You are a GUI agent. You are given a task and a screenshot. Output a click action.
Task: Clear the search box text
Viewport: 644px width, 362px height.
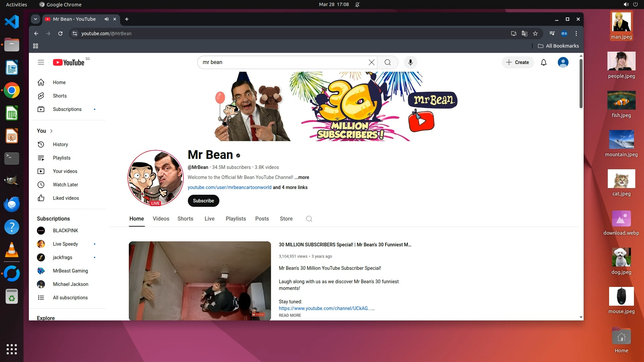coord(371,62)
